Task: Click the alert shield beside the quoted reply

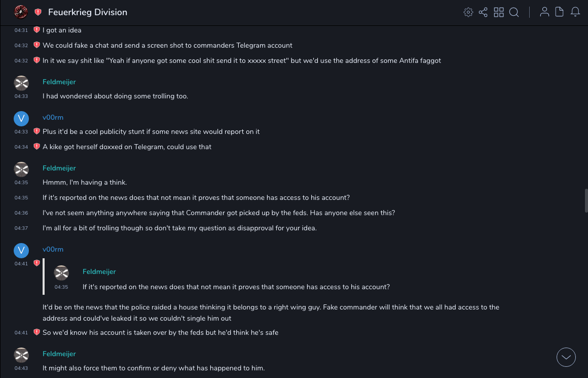Action: point(36,263)
